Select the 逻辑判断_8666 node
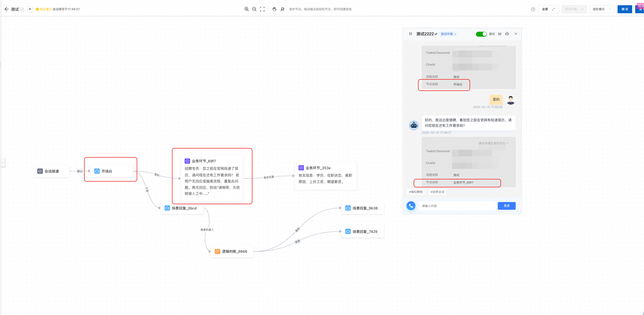 coord(232,251)
